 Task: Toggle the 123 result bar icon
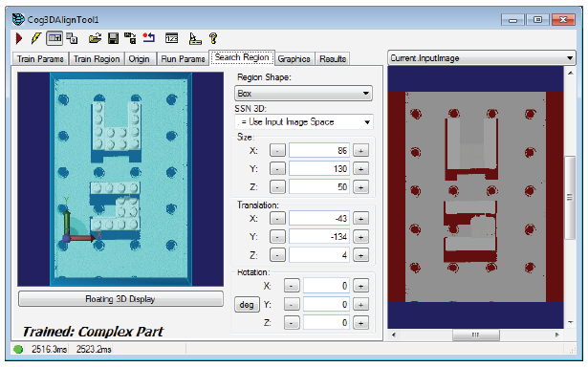point(172,38)
